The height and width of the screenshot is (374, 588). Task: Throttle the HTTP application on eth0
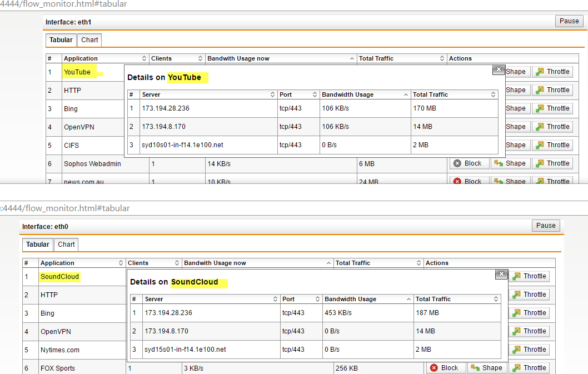point(529,295)
